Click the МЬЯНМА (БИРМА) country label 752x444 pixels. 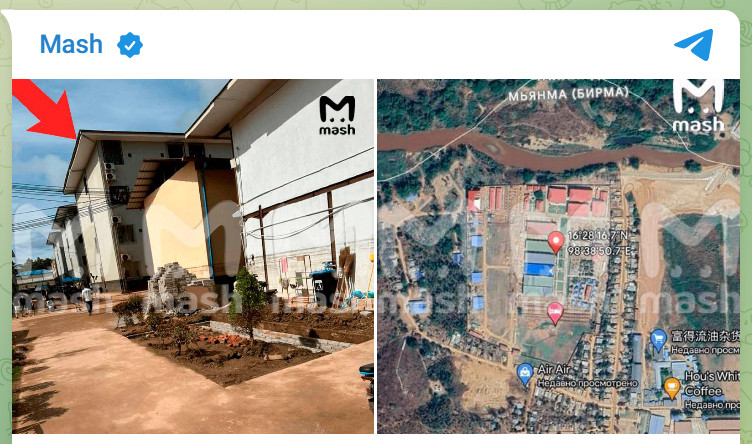(x=568, y=94)
